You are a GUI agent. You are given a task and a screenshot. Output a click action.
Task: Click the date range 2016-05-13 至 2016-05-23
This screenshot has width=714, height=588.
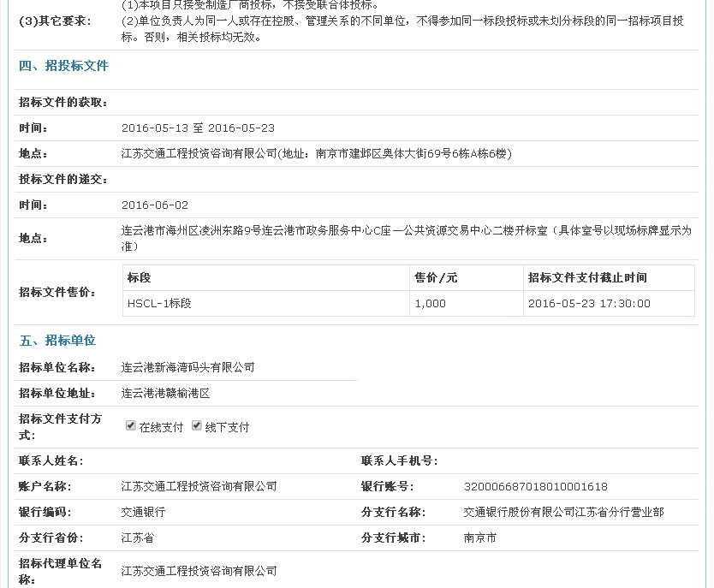[198, 128]
